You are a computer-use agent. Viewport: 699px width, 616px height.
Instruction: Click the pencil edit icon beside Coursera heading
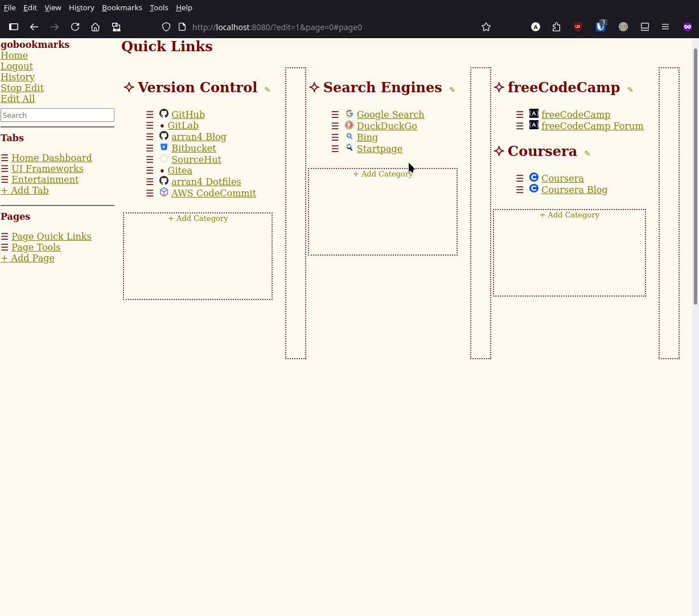click(x=587, y=153)
